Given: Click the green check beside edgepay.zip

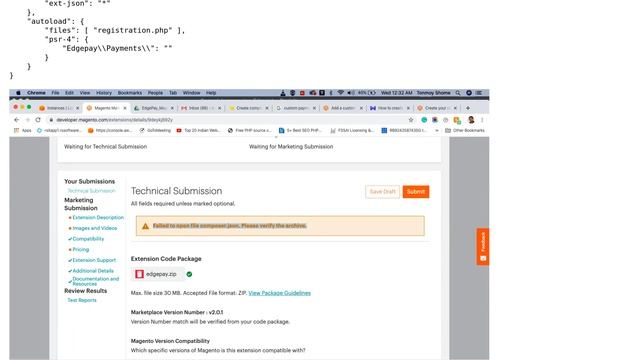Looking at the screenshot, I should [189, 274].
